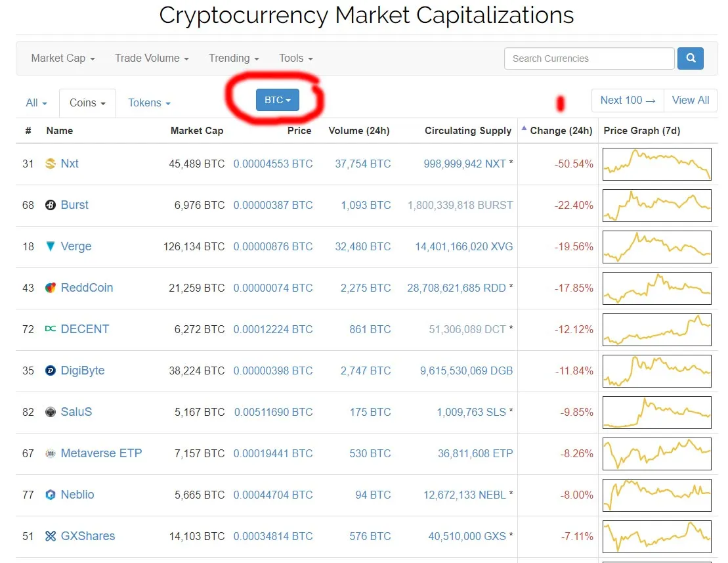Open the Neblio 7-day price graph
This screenshot has height=563, width=728.
pos(657,495)
